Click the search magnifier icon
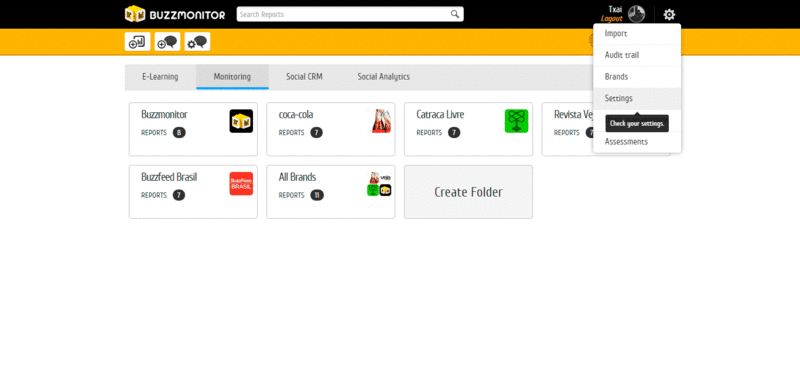800x372 pixels. point(455,14)
